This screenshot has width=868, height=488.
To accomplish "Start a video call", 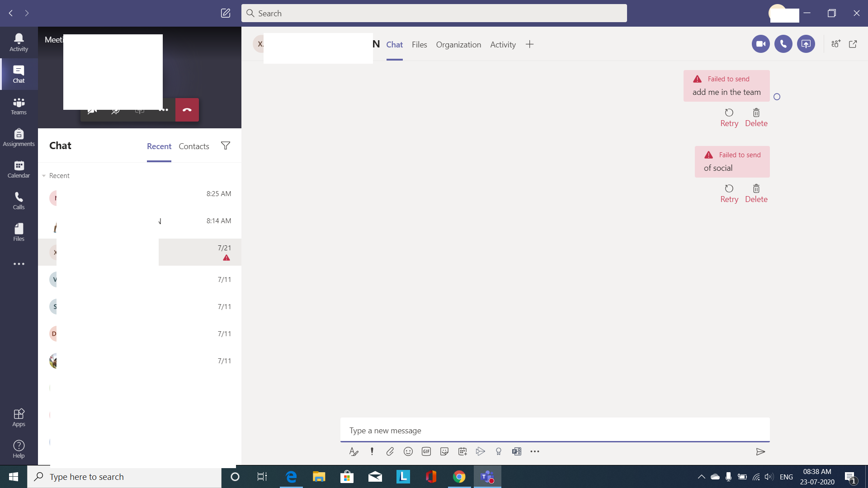I will 760,44.
